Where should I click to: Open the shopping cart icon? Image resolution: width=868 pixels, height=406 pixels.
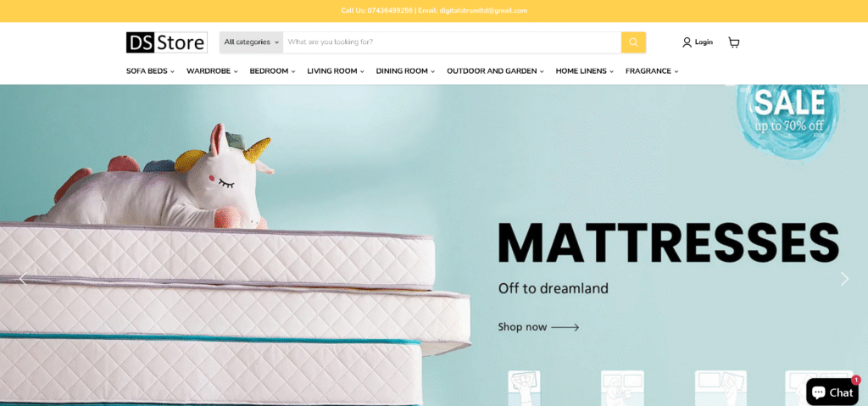[733, 42]
